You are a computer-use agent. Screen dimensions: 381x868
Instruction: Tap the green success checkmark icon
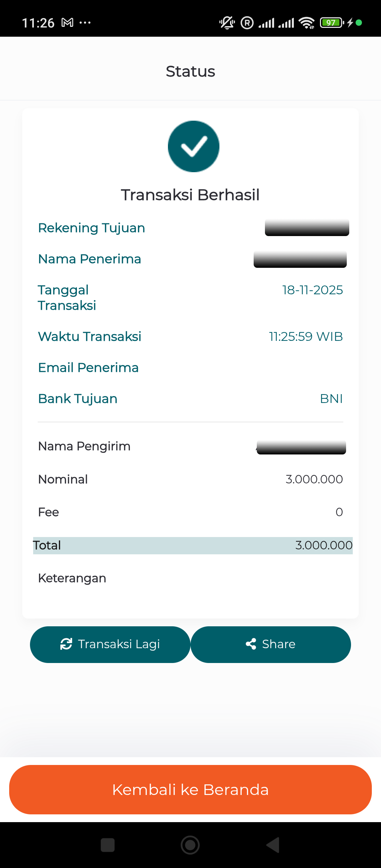pyautogui.click(x=193, y=146)
